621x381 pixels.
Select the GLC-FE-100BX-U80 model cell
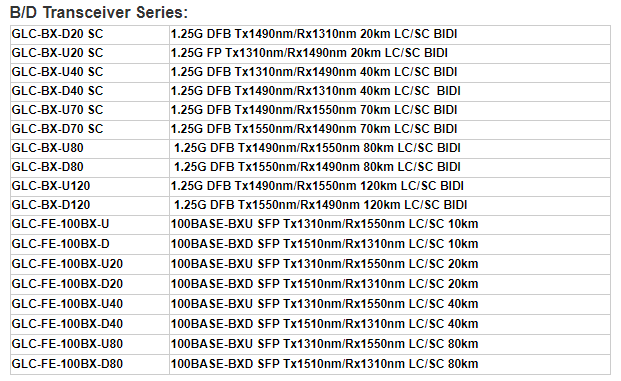pyautogui.click(x=90, y=345)
